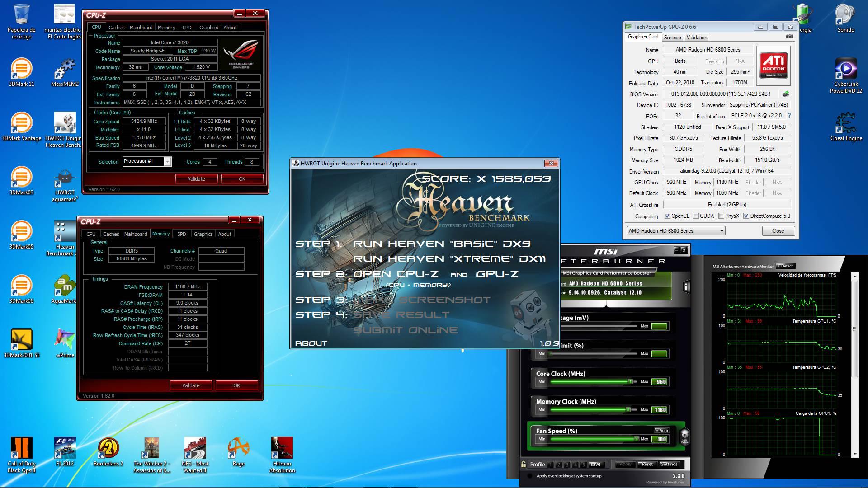The width and height of the screenshot is (868, 488).
Task: Click the Core Clock slider handle
Action: 630,382
